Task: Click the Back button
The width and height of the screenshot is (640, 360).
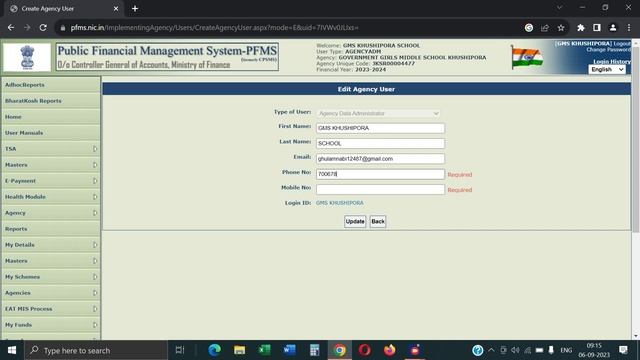Action: [x=378, y=222]
